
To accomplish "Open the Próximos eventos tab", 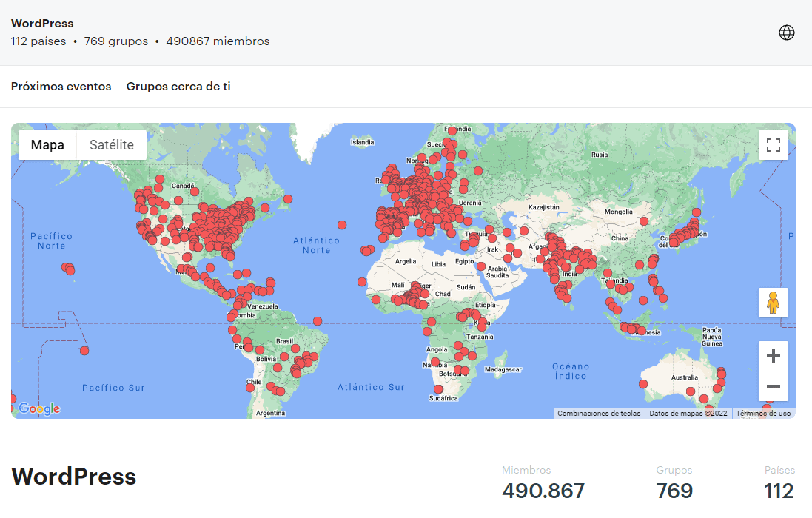I will (x=61, y=87).
